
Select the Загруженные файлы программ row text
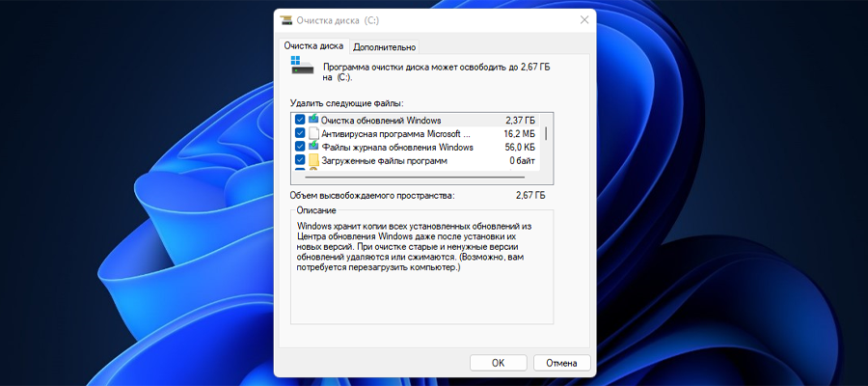[384, 161]
